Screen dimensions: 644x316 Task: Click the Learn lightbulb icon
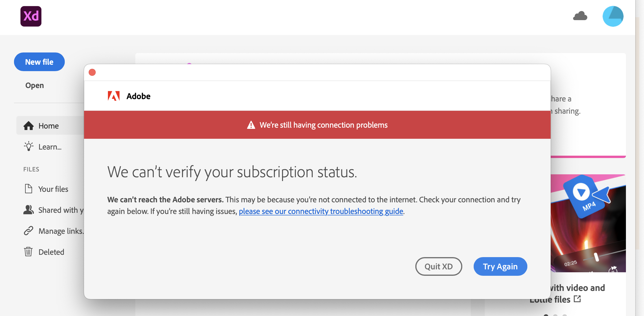tap(29, 146)
